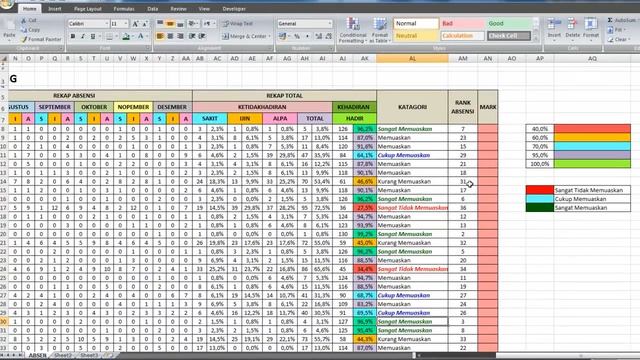Select Bottom Align in Alignment group

[180, 23]
